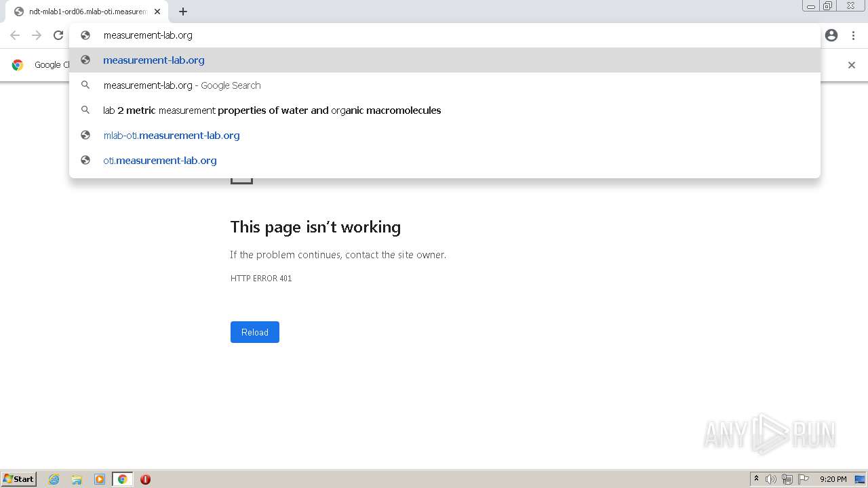Click the globe icon in the address bar

click(x=85, y=35)
